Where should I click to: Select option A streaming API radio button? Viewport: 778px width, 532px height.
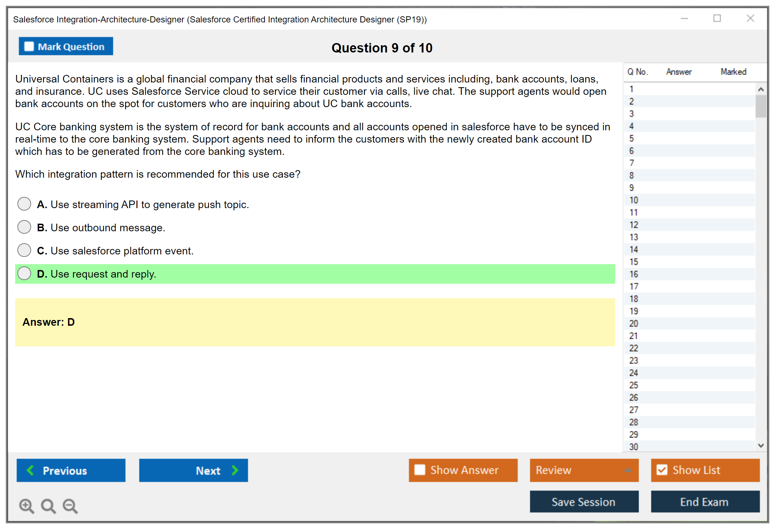tap(24, 204)
